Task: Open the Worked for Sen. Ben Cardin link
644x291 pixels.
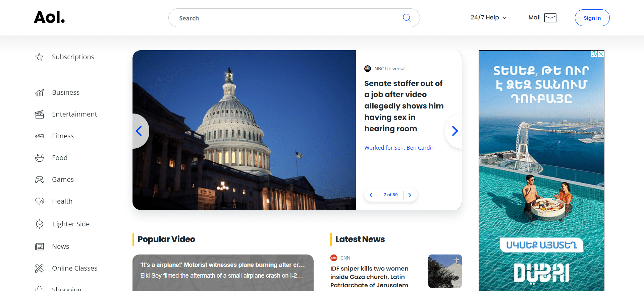Action: click(x=399, y=148)
